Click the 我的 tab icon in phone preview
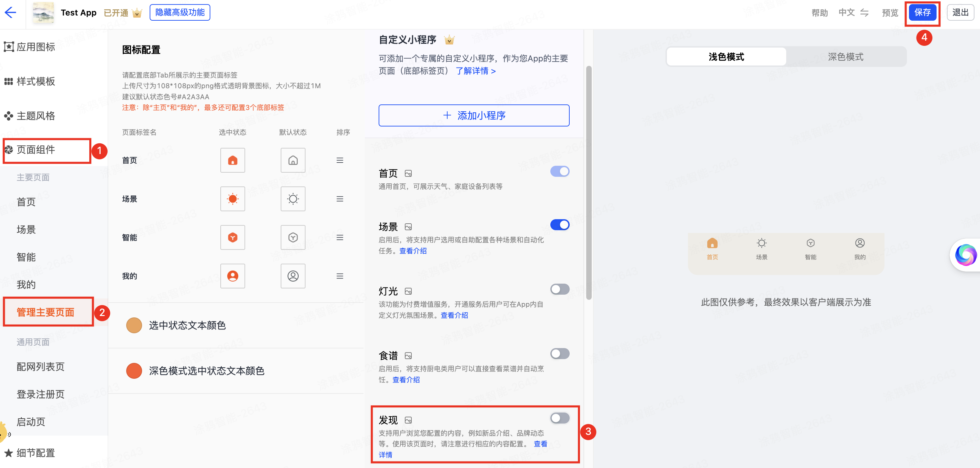Viewport: 980px width, 468px height. pyautogui.click(x=860, y=243)
